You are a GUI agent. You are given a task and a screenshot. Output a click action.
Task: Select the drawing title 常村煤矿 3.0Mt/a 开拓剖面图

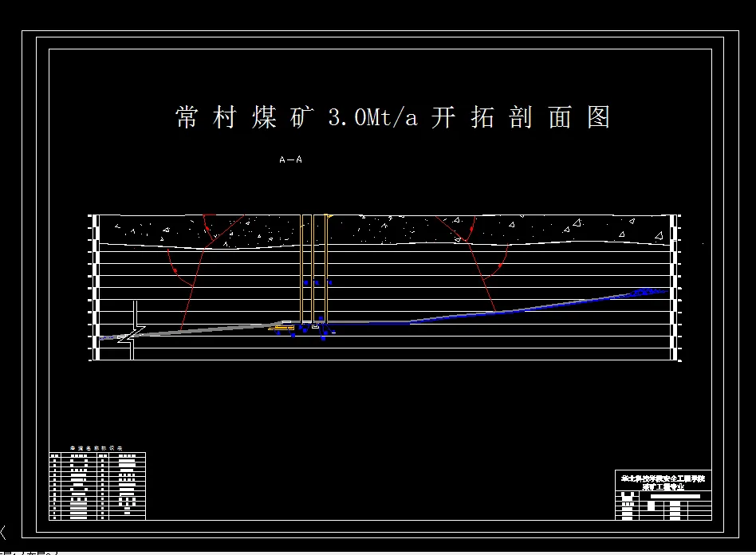(392, 117)
